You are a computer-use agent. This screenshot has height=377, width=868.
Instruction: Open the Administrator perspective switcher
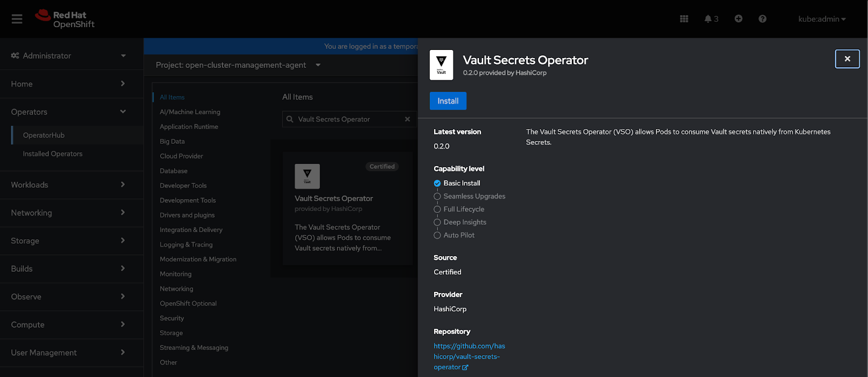pos(68,56)
